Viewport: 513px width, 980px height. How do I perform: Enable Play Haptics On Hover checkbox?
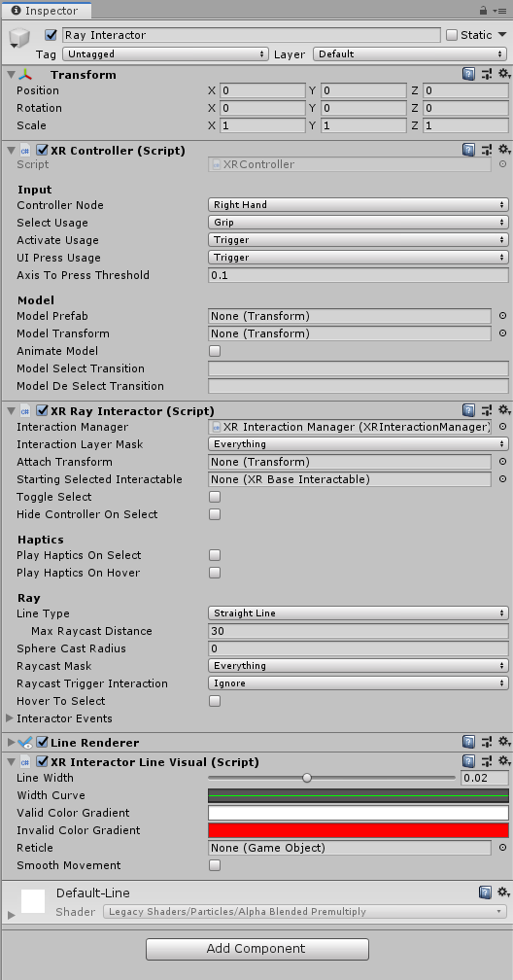215,573
